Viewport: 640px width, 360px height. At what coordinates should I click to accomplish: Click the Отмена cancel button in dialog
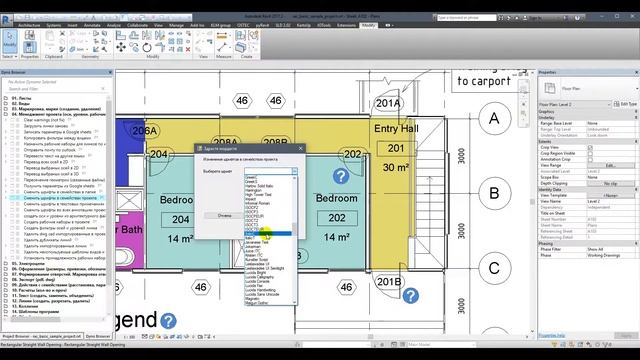click(224, 216)
